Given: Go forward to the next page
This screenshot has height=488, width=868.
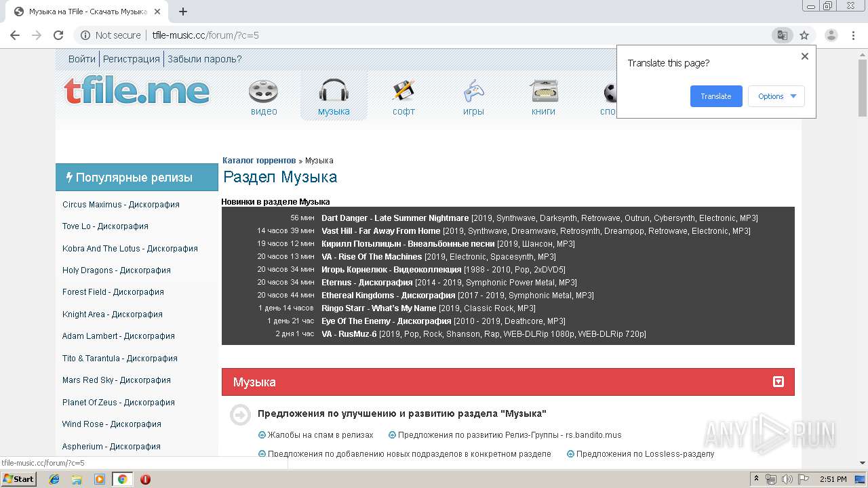Looking at the screenshot, I should (x=37, y=35).
